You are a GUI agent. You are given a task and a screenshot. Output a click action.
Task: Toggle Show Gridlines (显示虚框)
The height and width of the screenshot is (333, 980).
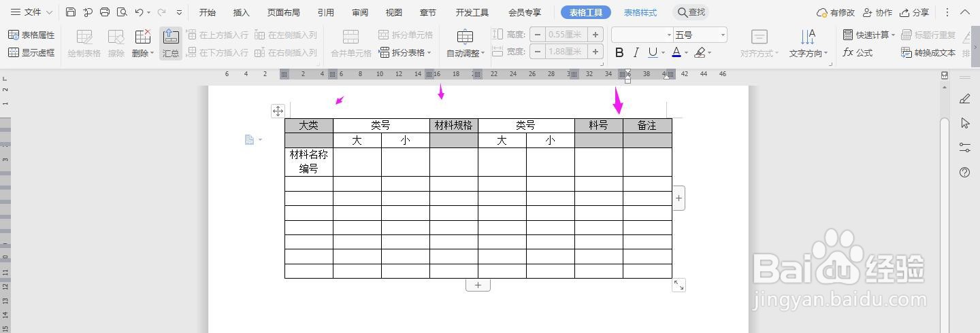click(x=31, y=52)
